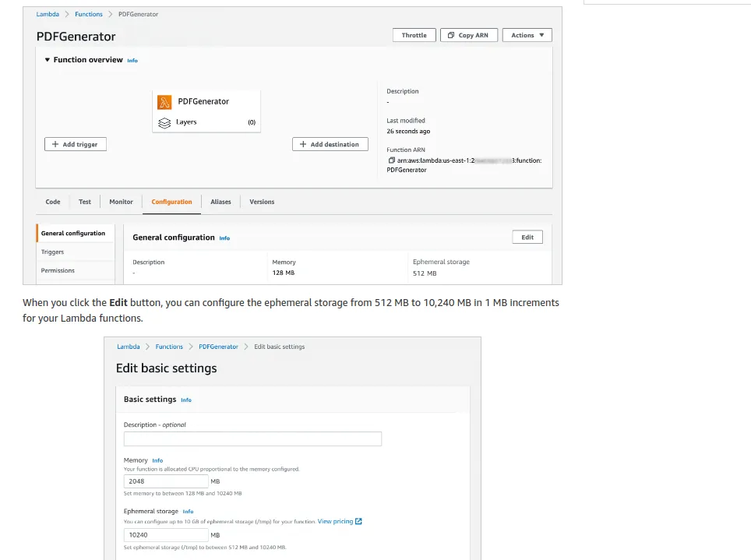Click Info link next to Ephemeral storage label

point(189,512)
